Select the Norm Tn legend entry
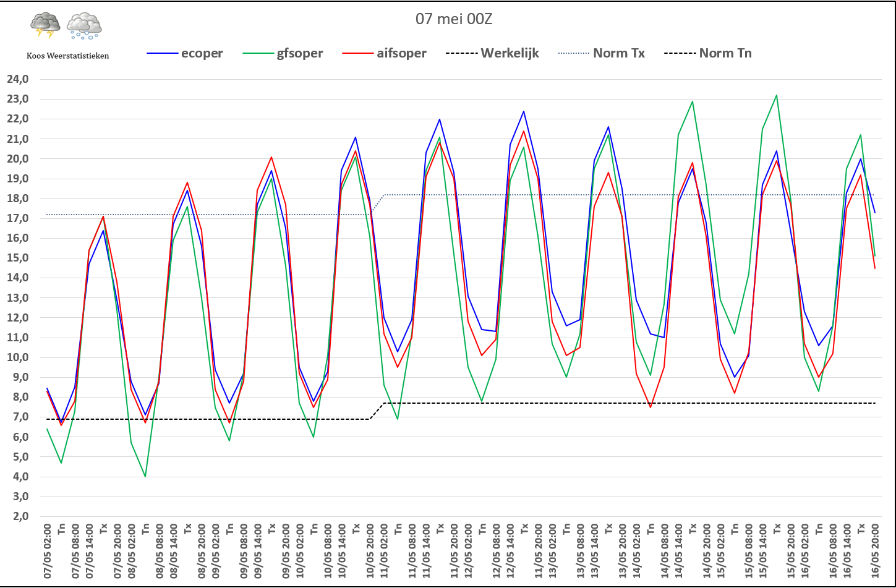Image resolution: width=896 pixels, height=588 pixels. click(708, 53)
